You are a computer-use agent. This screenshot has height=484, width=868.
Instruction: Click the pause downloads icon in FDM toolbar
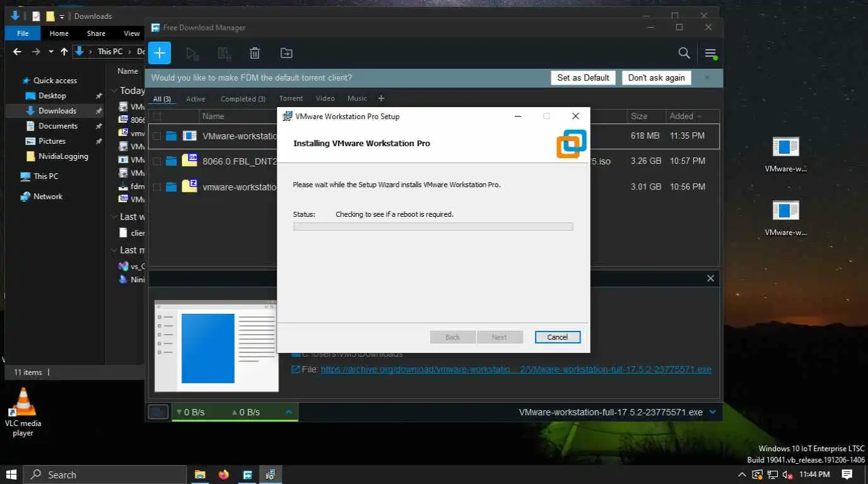point(224,54)
